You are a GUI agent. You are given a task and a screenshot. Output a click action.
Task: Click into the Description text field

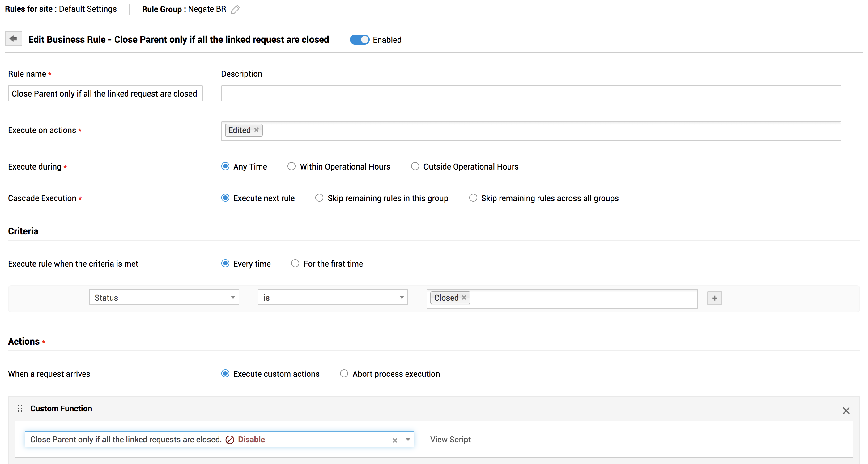coord(531,93)
